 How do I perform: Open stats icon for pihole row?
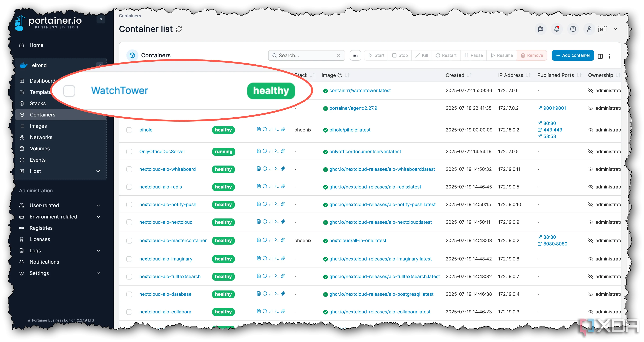pyautogui.click(x=271, y=129)
